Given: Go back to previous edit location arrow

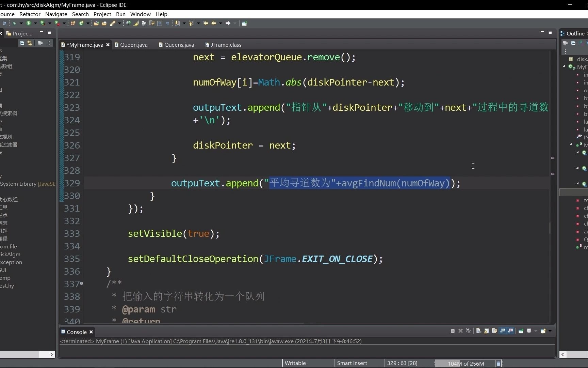Looking at the screenshot, I should pyautogui.click(x=206, y=23).
